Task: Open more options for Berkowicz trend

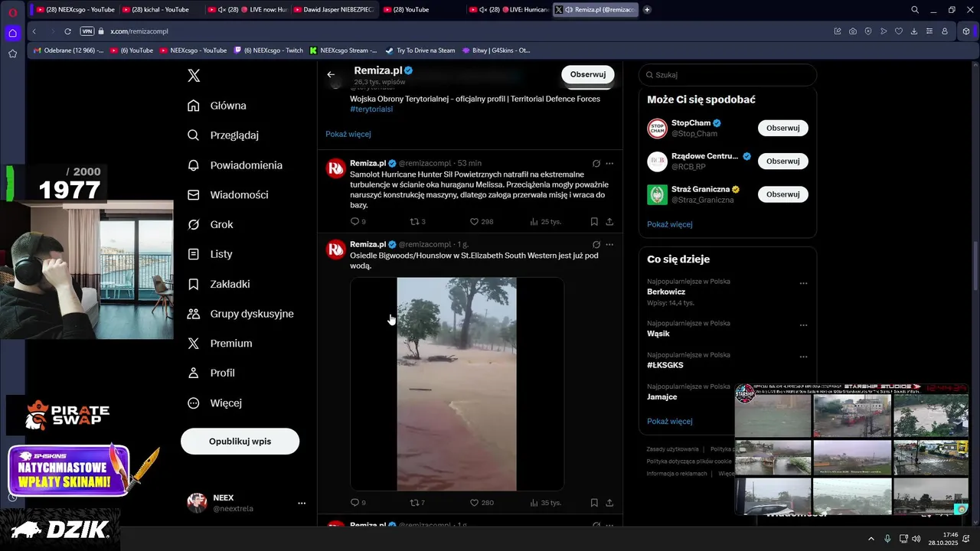Action: [803, 283]
